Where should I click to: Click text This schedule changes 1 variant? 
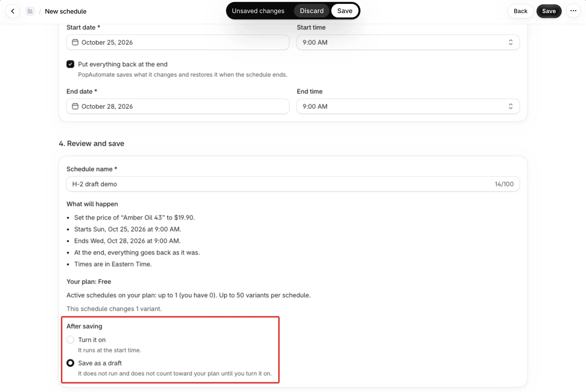pyautogui.click(x=114, y=309)
